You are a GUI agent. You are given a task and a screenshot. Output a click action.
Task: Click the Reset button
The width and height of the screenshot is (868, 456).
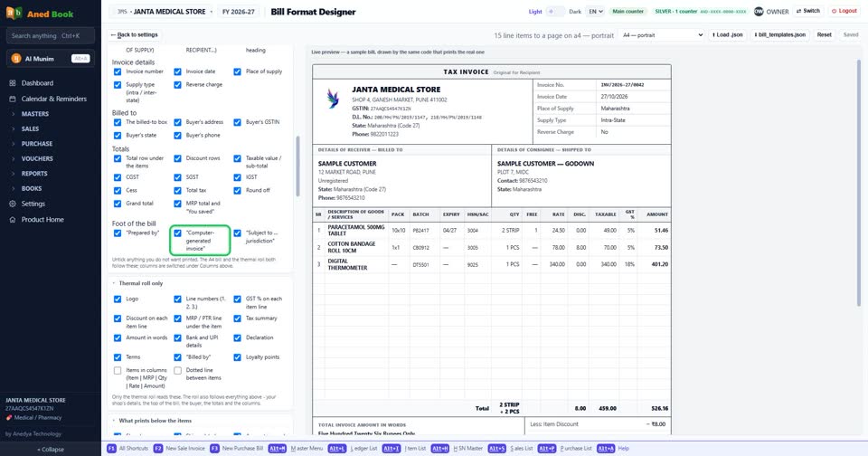click(824, 35)
